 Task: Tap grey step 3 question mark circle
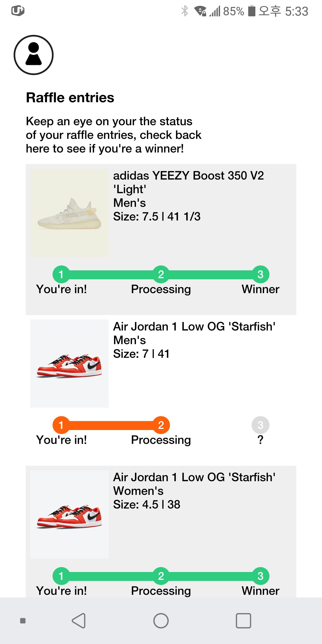pyautogui.click(x=260, y=425)
